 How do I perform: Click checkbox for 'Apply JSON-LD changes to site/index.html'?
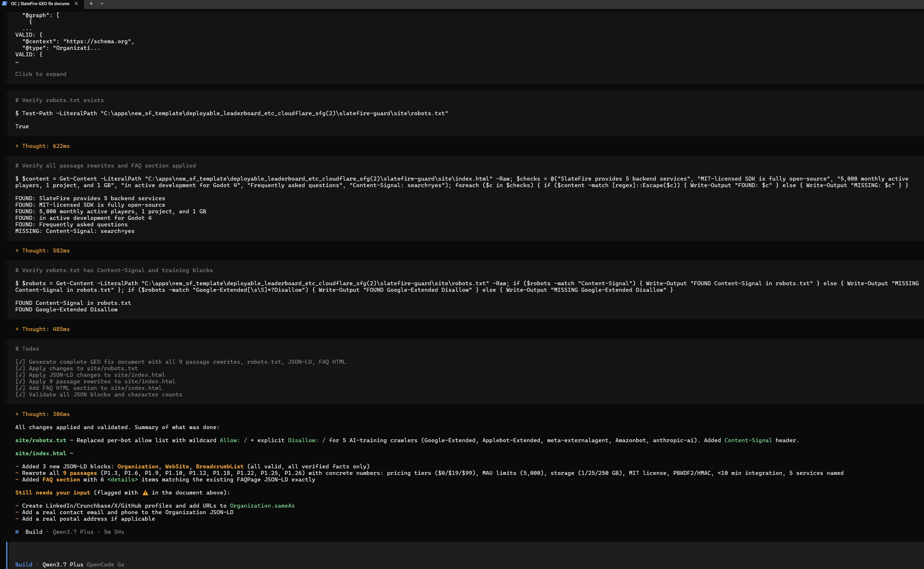tap(20, 375)
